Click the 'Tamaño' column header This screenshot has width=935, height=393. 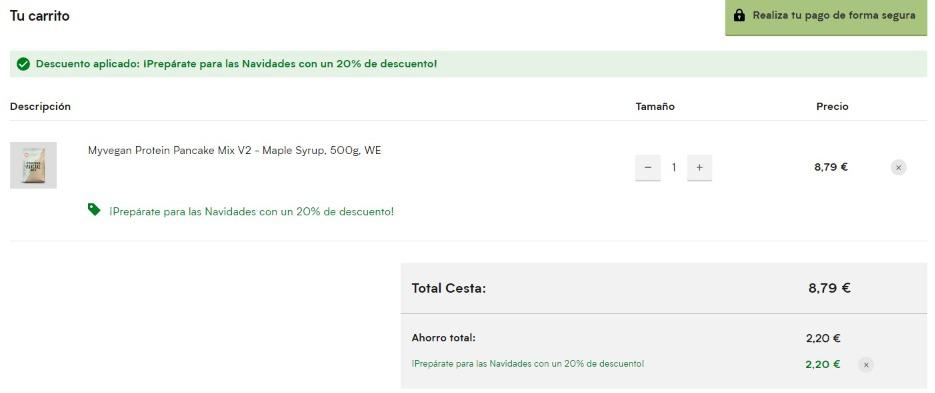[655, 107]
